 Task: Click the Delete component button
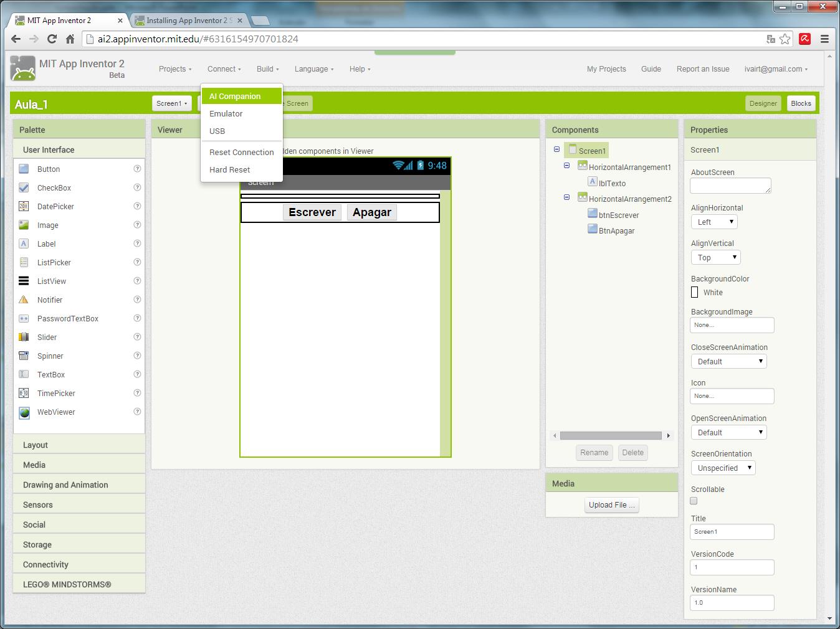pyautogui.click(x=632, y=453)
